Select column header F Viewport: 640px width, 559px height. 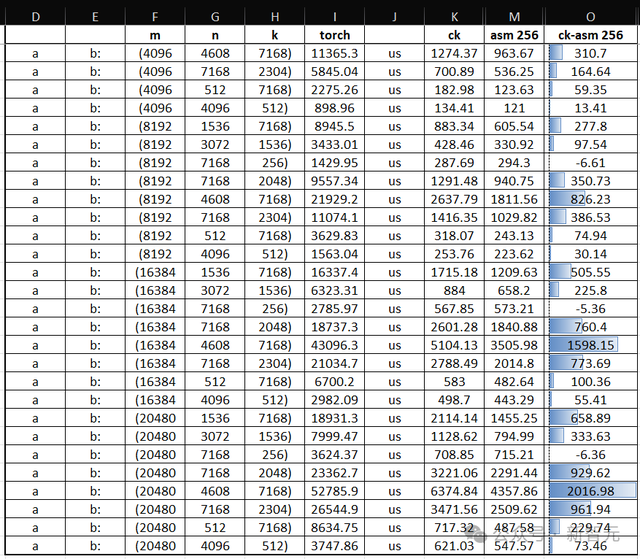(155, 17)
